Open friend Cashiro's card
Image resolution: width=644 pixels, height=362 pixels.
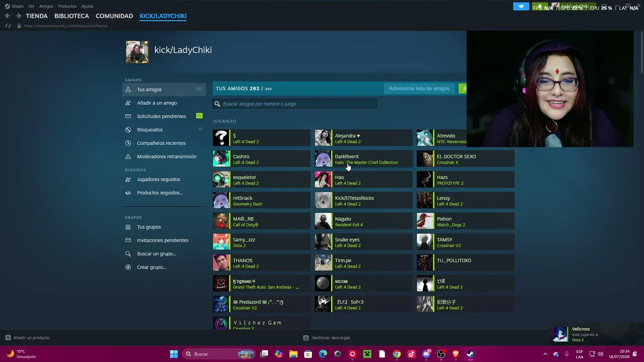(x=261, y=158)
